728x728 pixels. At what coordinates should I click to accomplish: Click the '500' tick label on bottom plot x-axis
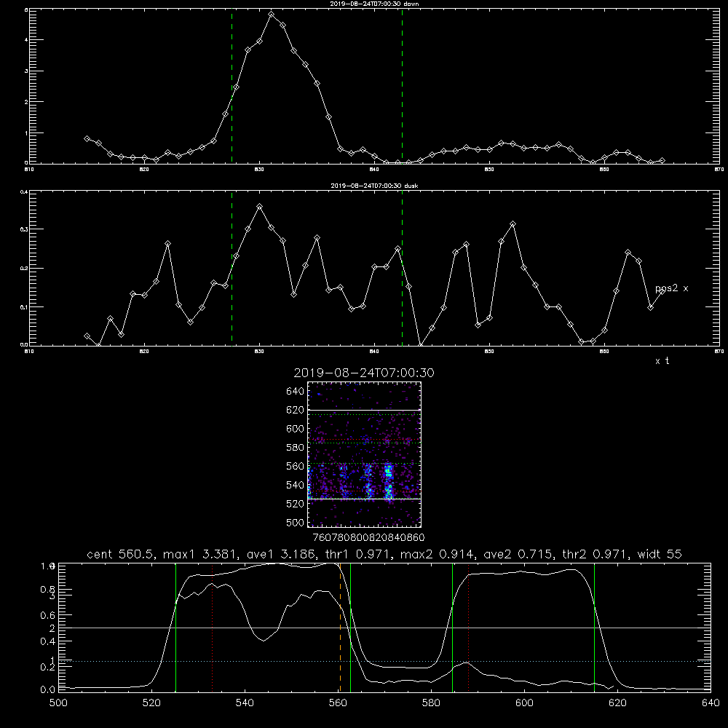(x=58, y=703)
